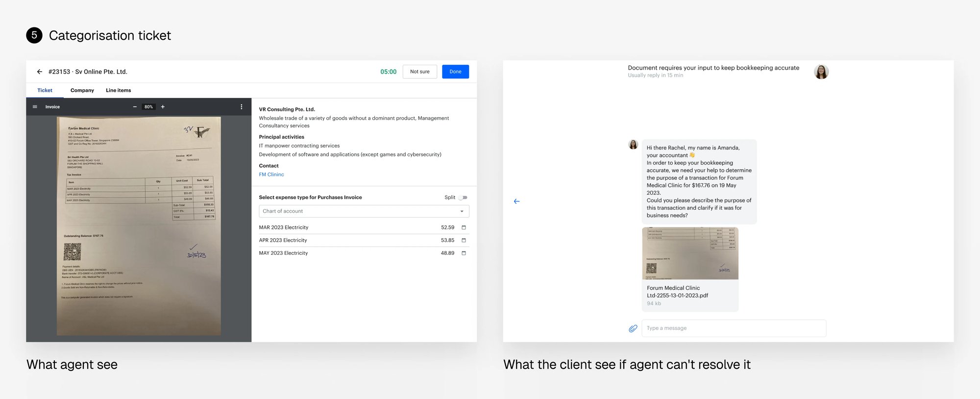Open the Chart of account dropdown
This screenshot has height=399, width=980.
pyautogui.click(x=364, y=211)
